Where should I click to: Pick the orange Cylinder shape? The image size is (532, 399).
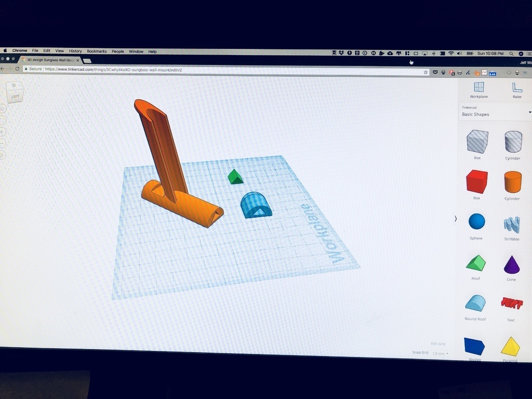513,182
